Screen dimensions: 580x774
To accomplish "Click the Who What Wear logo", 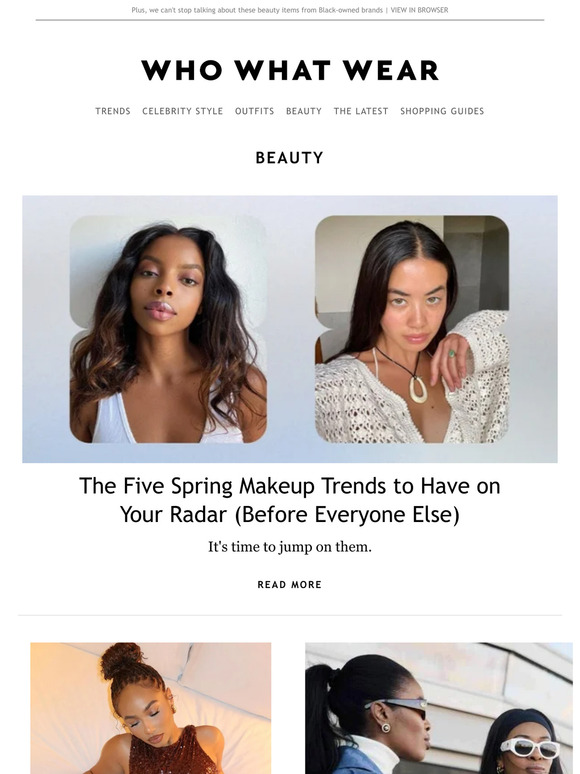I will pos(290,71).
